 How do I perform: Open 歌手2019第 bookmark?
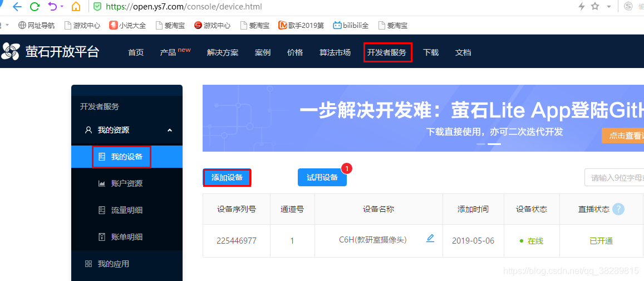click(x=301, y=26)
